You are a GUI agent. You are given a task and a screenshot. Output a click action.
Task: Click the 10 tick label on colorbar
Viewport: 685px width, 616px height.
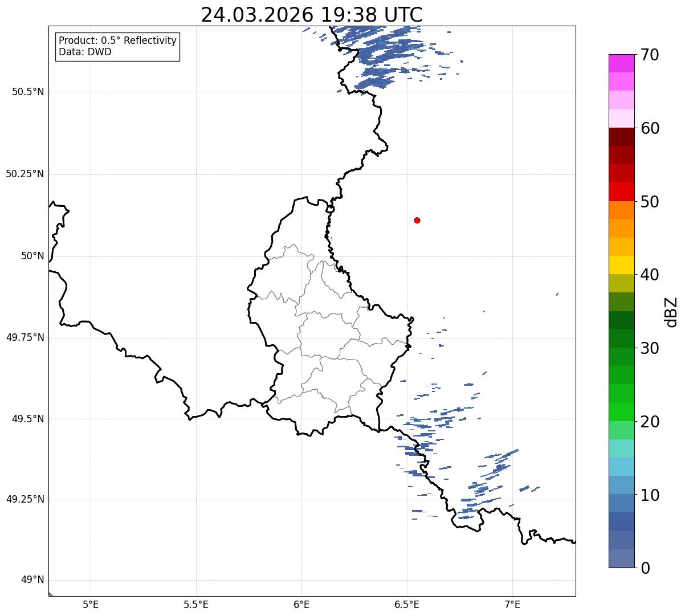tap(650, 495)
